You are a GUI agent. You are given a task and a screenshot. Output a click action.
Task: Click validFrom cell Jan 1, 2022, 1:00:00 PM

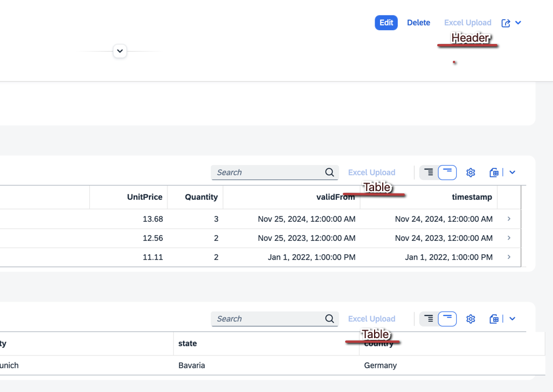coord(312,257)
